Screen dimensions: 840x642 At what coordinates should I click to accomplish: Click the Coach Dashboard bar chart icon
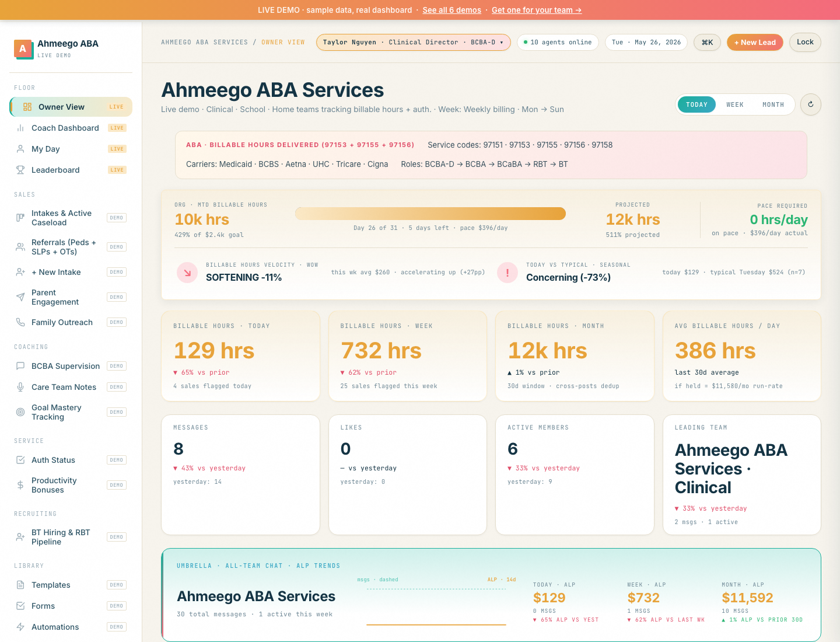[x=20, y=128]
